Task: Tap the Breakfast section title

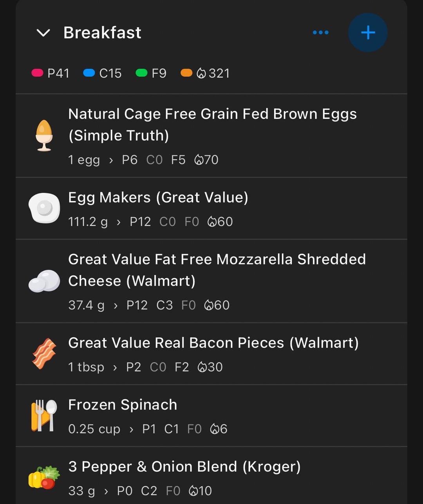Action: click(102, 33)
